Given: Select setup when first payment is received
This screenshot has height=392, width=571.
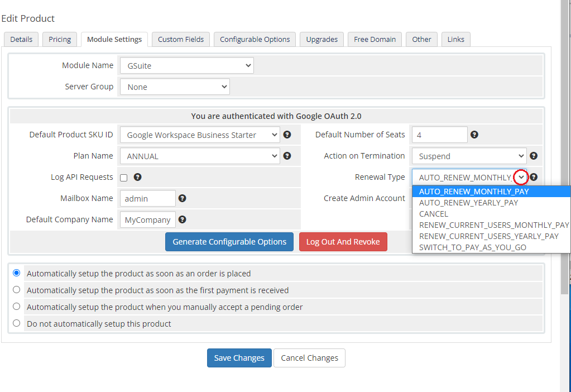Looking at the screenshot, I should [16, 290].
